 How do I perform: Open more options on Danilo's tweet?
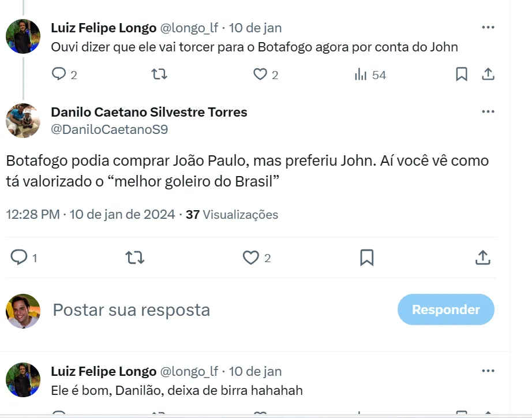click(x=488, y=111)
